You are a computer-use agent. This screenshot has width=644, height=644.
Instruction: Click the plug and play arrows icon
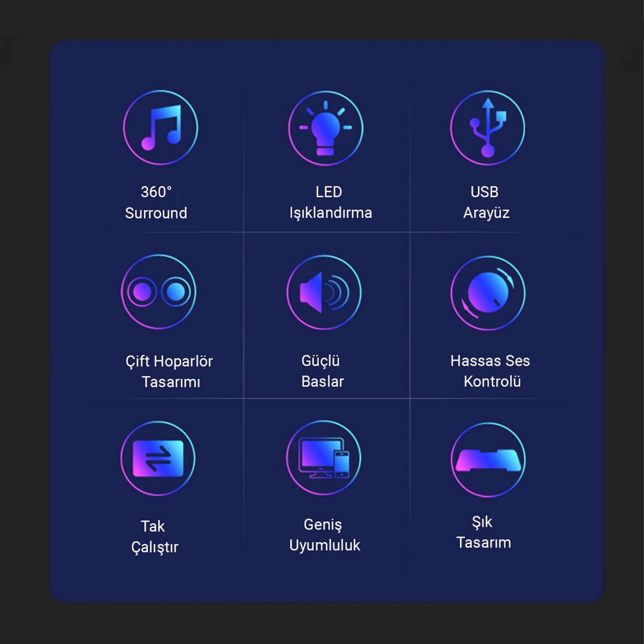point(158,459)
